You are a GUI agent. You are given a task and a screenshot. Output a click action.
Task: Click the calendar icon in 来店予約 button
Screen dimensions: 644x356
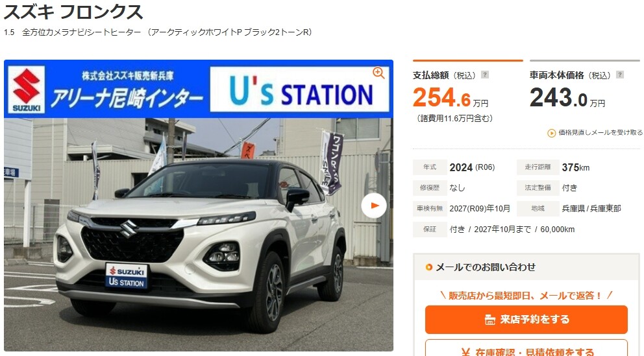click(489, 320)
